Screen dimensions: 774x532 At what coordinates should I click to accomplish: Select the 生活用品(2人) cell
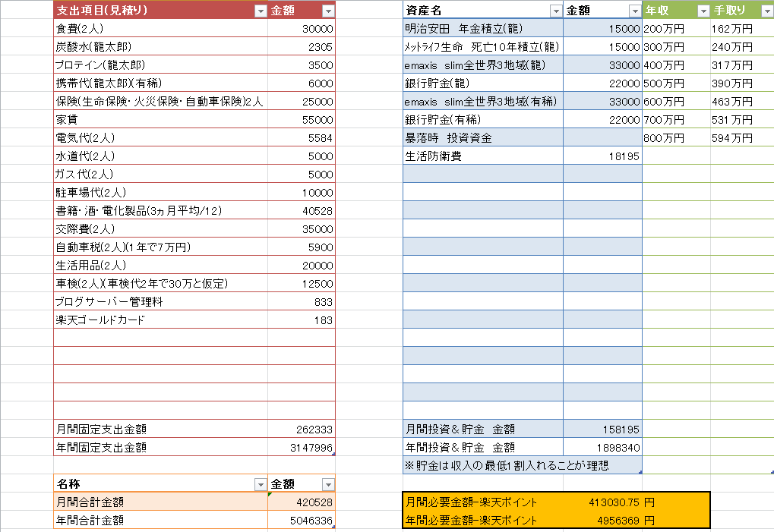(x=160, y=266)
